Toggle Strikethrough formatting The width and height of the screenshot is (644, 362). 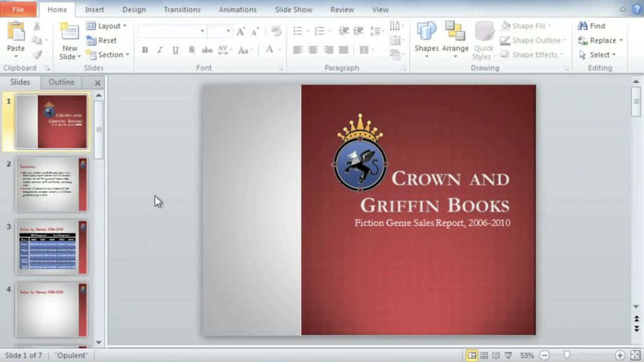[206, 50]
